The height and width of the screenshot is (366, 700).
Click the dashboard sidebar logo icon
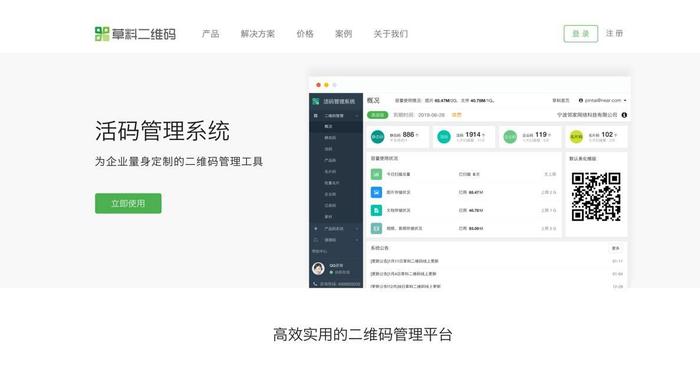(316, 101)
